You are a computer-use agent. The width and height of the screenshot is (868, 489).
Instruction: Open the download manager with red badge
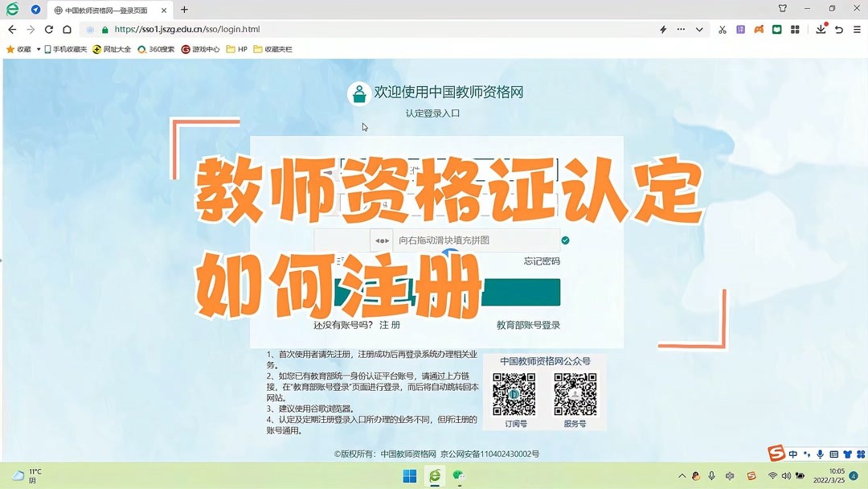click(x=821, y=29)
